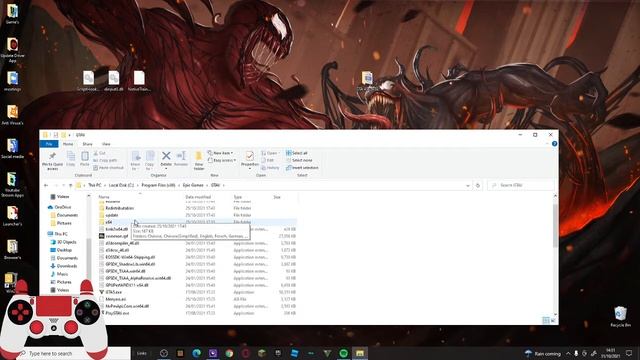Open Microsoft Edge from the taskbar
Viewport: 640px width, 360px height.
click(x=196, y=353)
